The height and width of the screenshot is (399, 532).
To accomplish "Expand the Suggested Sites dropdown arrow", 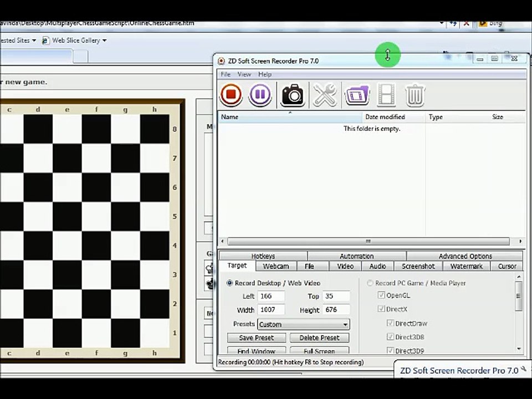I will 34,40.
